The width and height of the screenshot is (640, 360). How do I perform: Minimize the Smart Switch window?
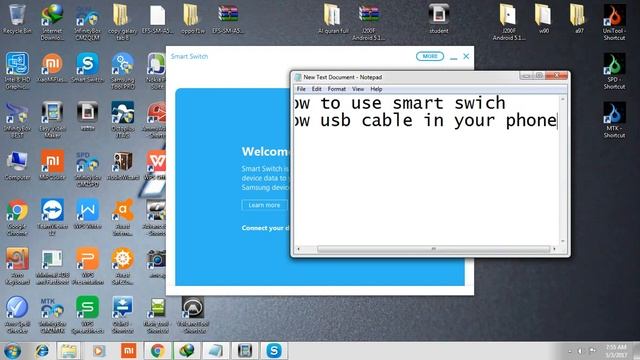[x=453, y=57]
